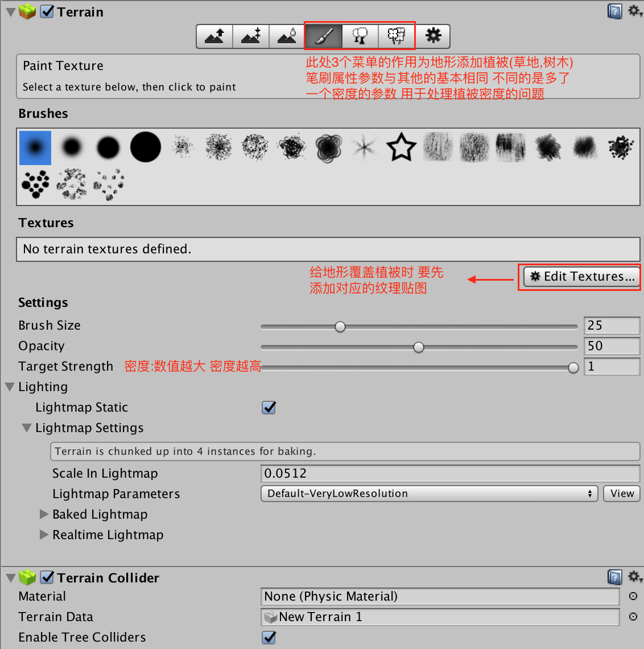Select the dark smudged blot brush
This screenshot has width=644, height=649.
coord(548,147)
